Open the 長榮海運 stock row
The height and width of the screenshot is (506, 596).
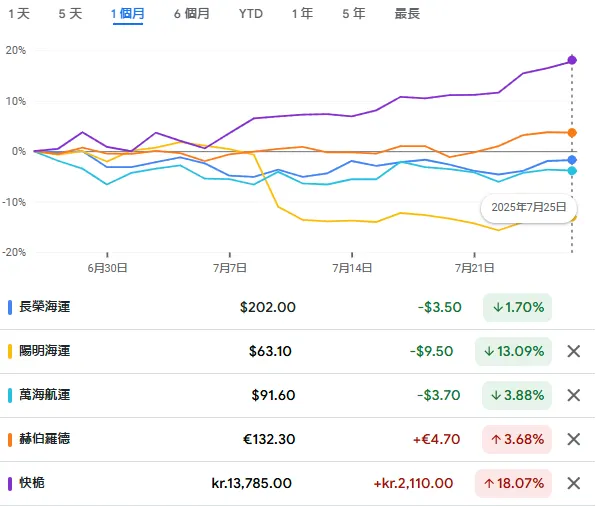pyautogui.click(x=298, y=308)
